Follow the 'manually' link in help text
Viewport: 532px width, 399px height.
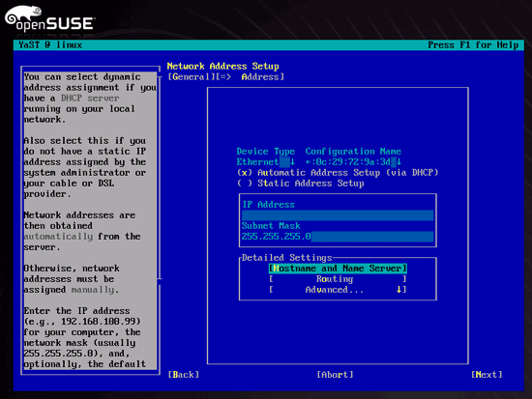[93, 290]
